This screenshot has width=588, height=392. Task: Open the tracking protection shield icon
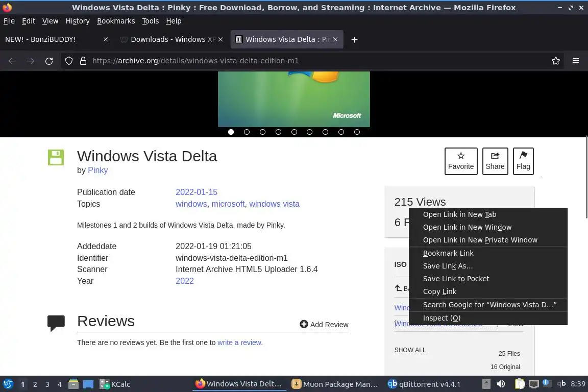click(x=69, y=61)
